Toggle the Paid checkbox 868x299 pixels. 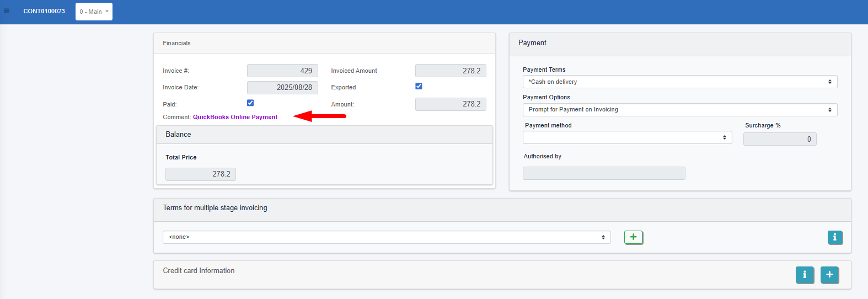coord(250,103)
